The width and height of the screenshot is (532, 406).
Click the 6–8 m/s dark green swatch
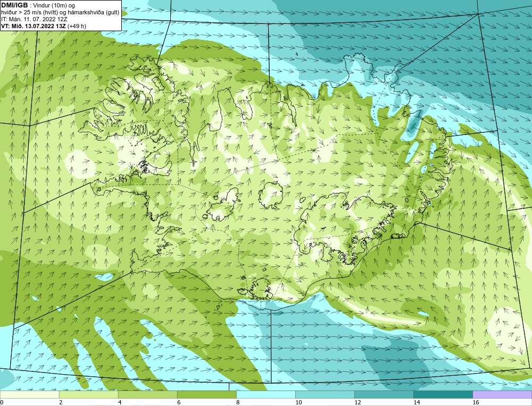click(207, 394)
